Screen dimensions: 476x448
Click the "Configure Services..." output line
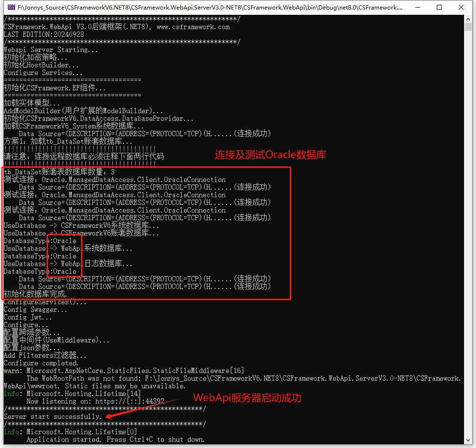click(x=43, y=73)
